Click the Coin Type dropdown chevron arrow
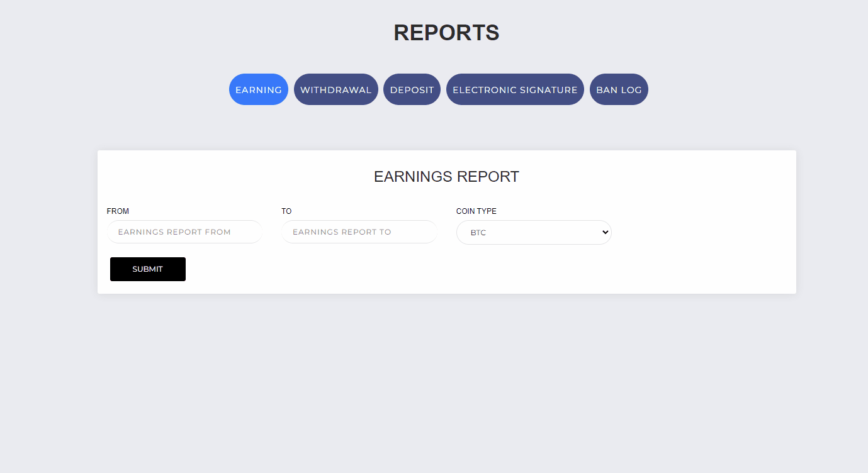This screenshot has height=473, width=868. coord(605,232)
